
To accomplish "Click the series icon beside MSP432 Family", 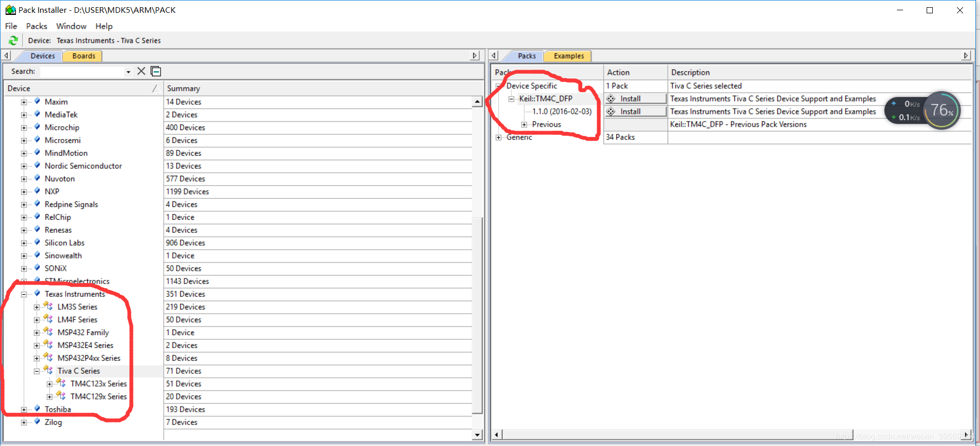I will 48,332.
